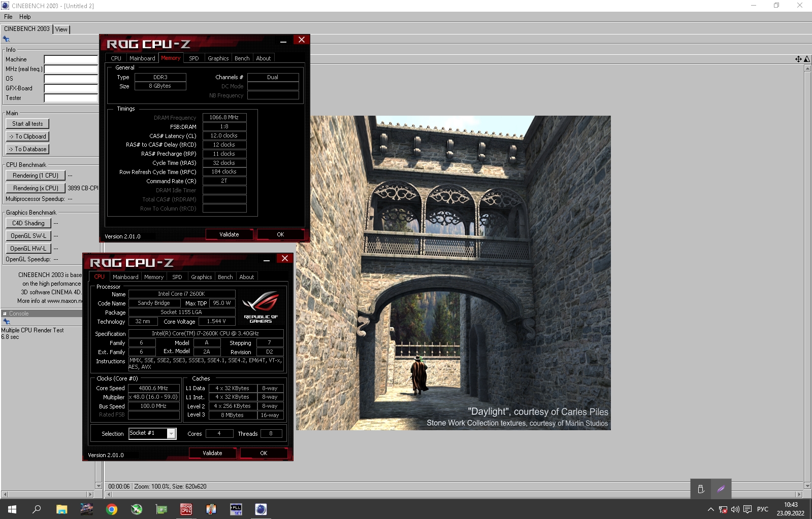Switch the РУС input language indicator
This screenshot has width=812, height=519.
[x=762, y=509]
